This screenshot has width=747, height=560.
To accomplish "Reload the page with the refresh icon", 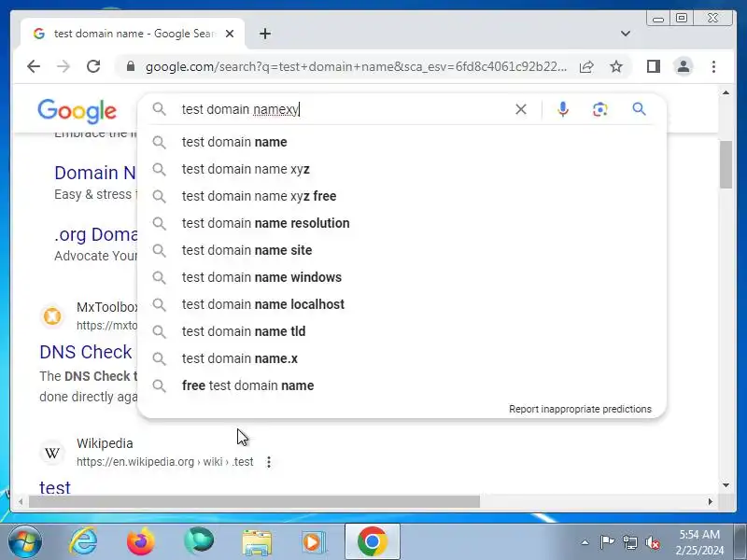I will (x=93, y=66).
